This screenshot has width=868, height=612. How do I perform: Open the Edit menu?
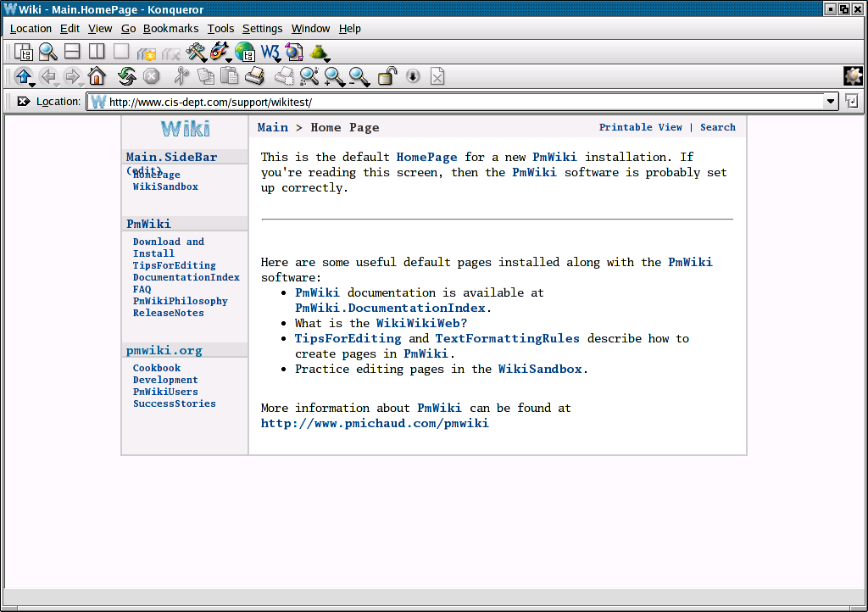point(70,28)
